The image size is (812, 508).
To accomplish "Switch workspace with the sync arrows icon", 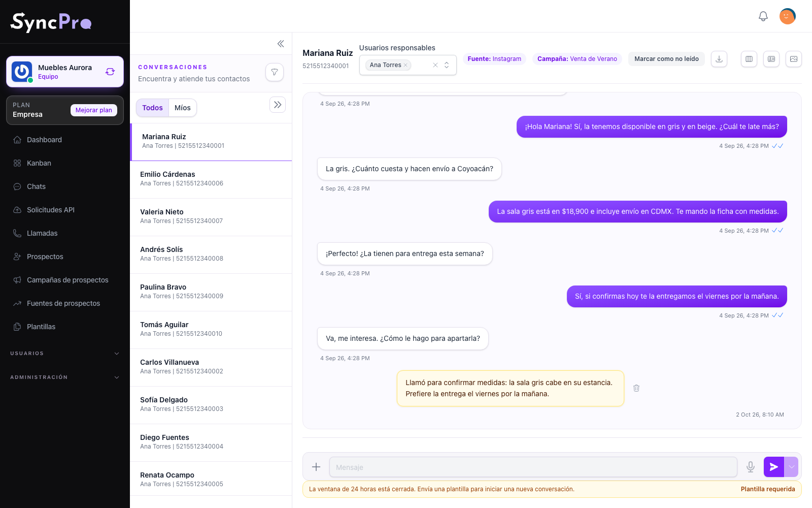I will (x=110, y=72).
